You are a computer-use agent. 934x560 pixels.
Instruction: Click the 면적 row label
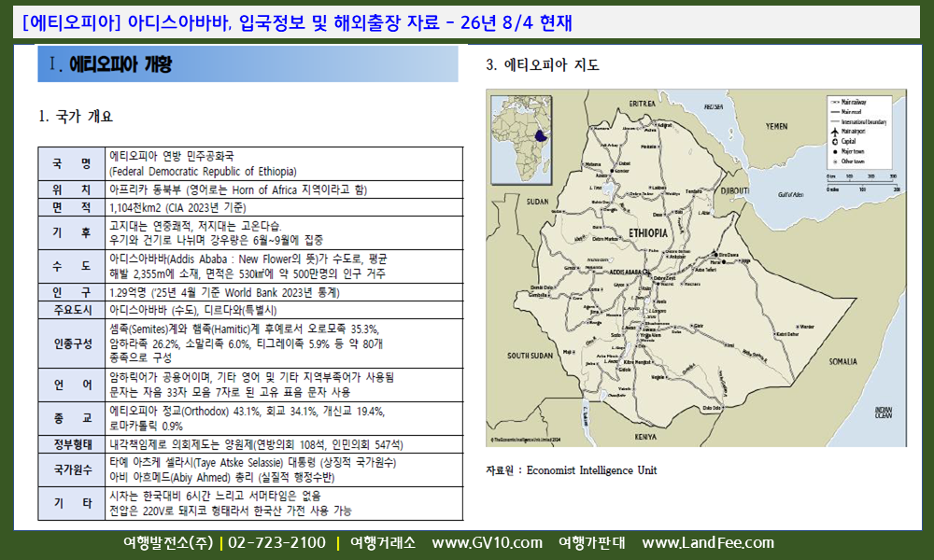click(x=72, y=207)
